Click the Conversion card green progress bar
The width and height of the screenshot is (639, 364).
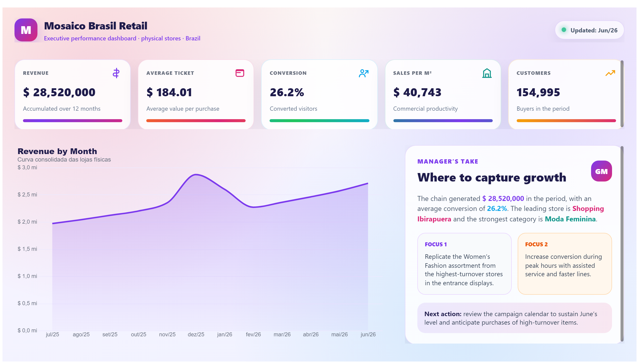tap(319, 121)
